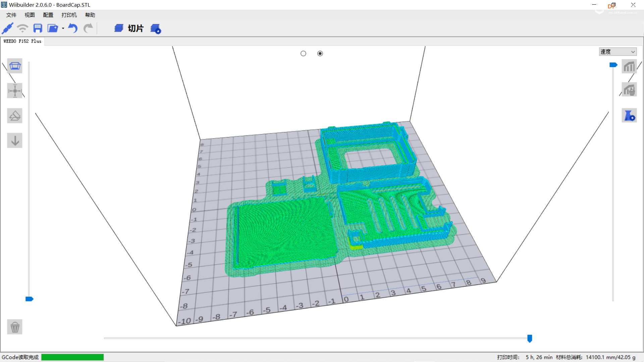
Task: Click the view perspective cube icon
Action: coord(15,66)
